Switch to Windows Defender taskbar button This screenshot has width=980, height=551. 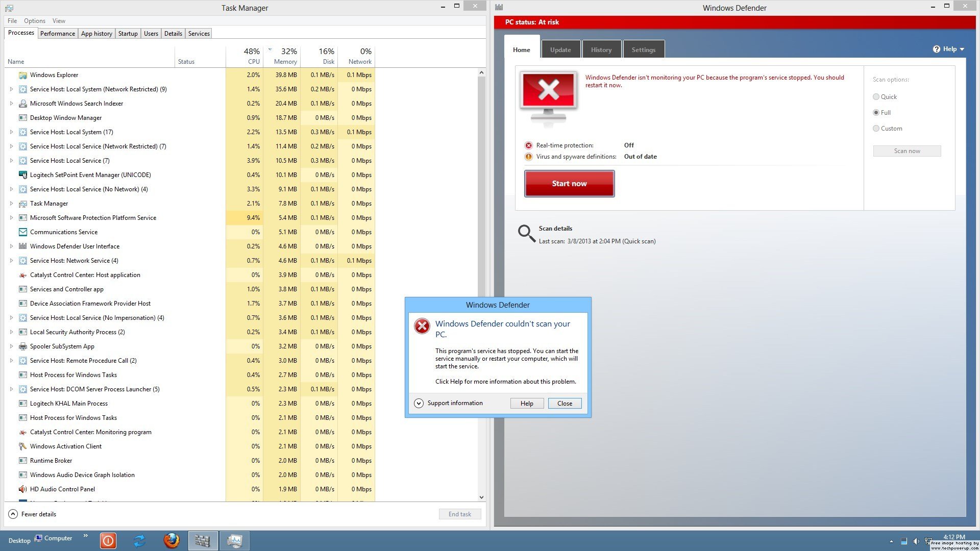(x=203, y=541)
